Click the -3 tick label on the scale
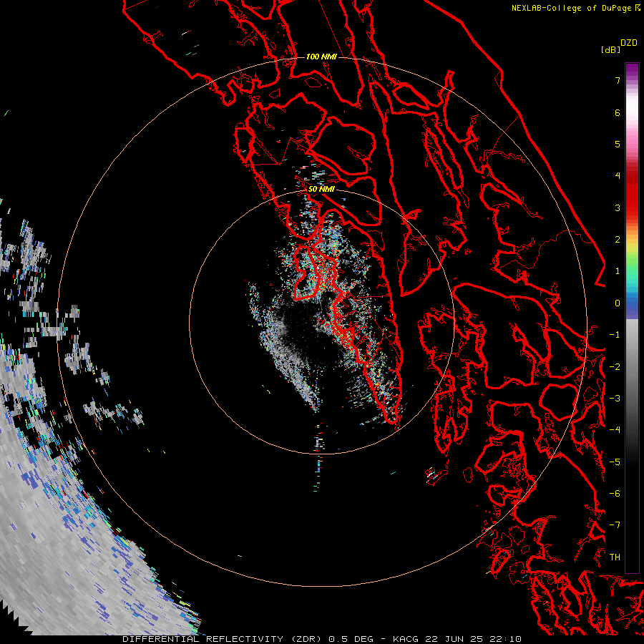Screen dimensions: 644x644 (615, 399)
